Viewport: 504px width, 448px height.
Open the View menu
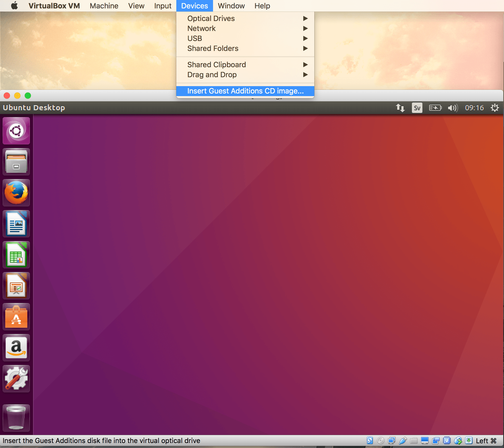click(x=136, y=6)
